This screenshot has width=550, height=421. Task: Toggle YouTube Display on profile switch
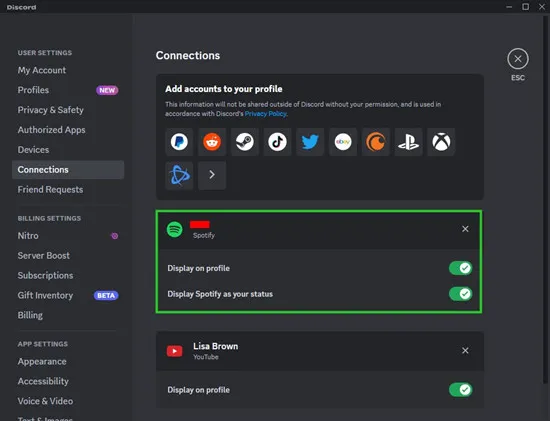click(461, 390)
